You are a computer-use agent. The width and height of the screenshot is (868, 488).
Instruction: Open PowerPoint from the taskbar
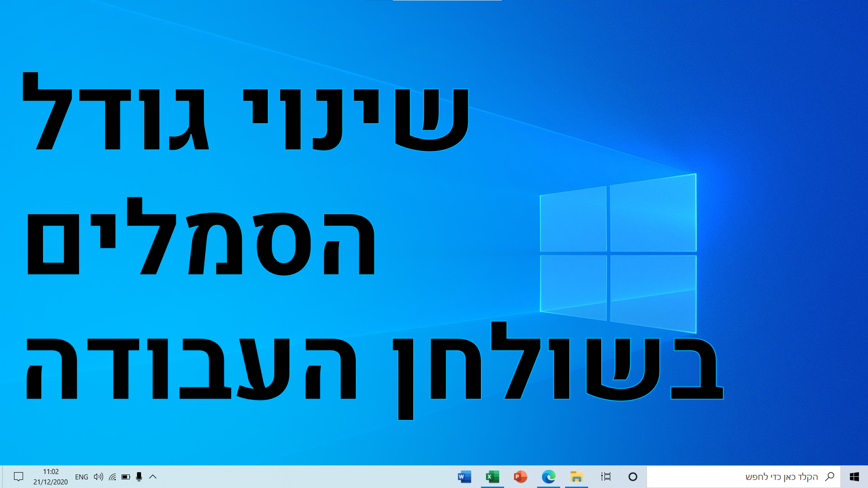pos(520,477)
